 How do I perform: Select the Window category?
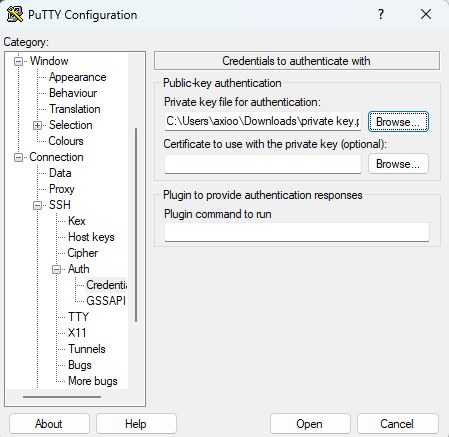tap(49, 61)
